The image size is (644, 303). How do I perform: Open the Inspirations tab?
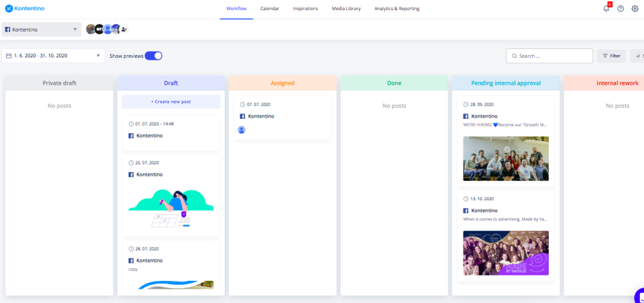coord(305,9)
